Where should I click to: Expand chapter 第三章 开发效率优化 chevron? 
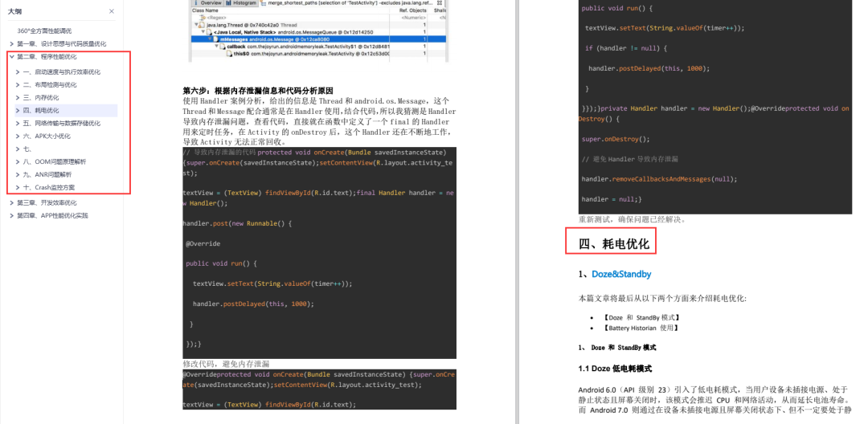pos(11,203)
